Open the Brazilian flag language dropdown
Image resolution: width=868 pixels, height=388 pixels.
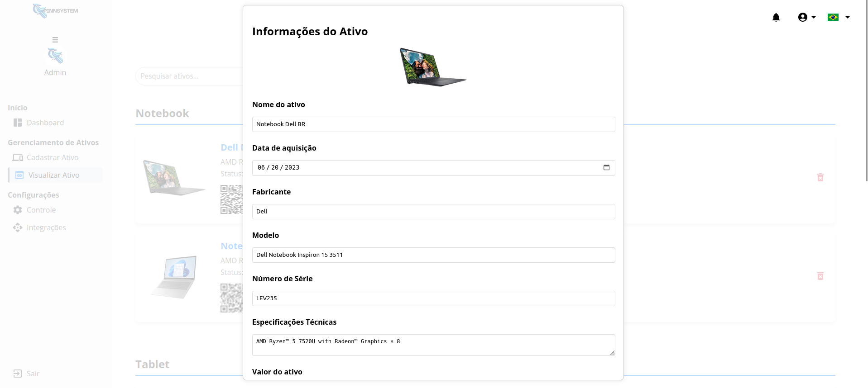click(838, 17)
